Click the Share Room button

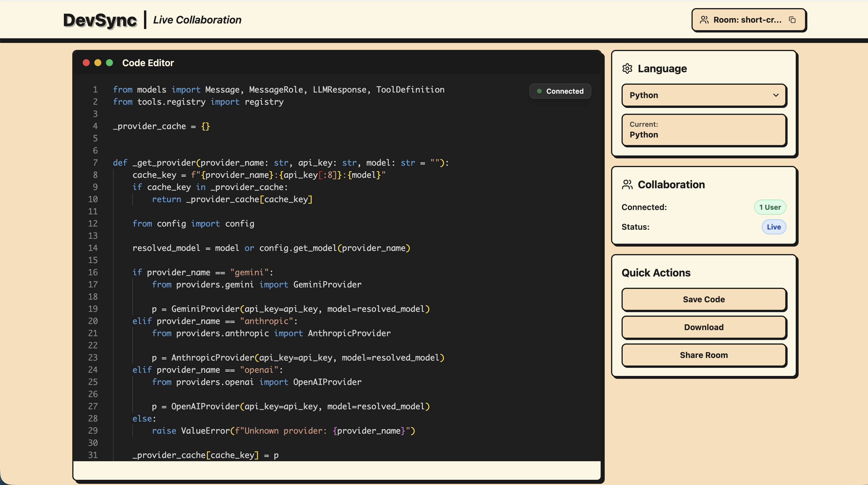[x=704, y=355]
